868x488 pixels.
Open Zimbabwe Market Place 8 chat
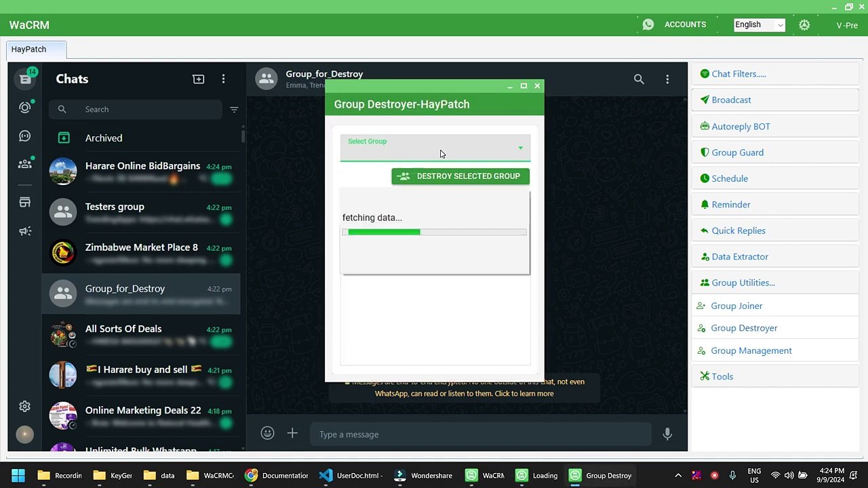(x=141, y=253)
